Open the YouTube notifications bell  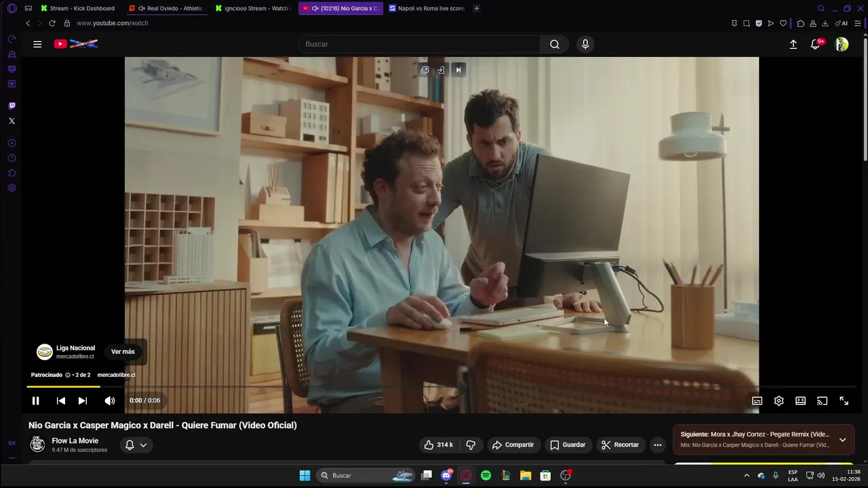(816, 44)
